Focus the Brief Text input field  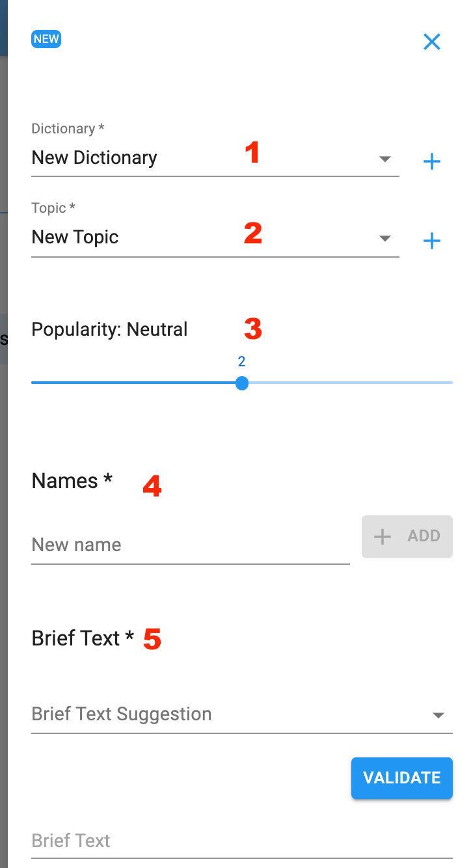click(242, 841)
